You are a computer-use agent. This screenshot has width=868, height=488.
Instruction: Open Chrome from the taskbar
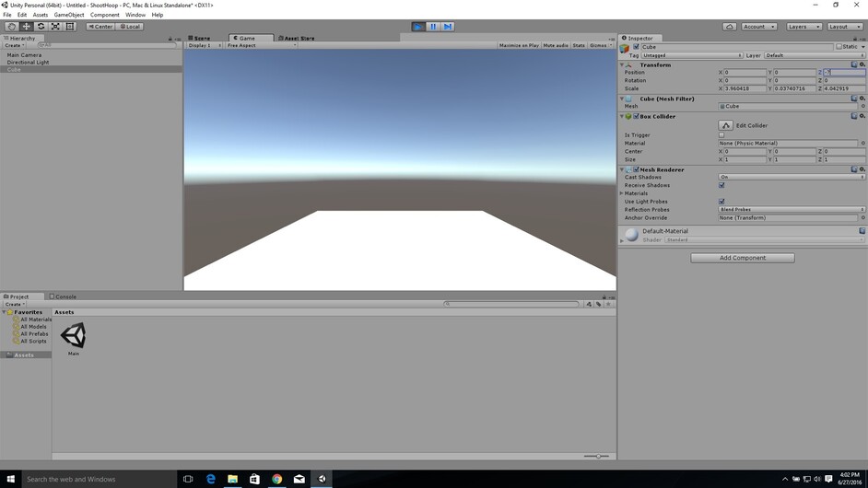(276, 479)
